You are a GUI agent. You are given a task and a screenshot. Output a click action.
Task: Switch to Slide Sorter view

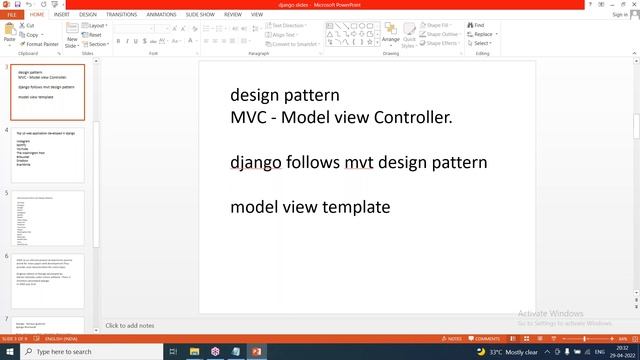(527, 339)
